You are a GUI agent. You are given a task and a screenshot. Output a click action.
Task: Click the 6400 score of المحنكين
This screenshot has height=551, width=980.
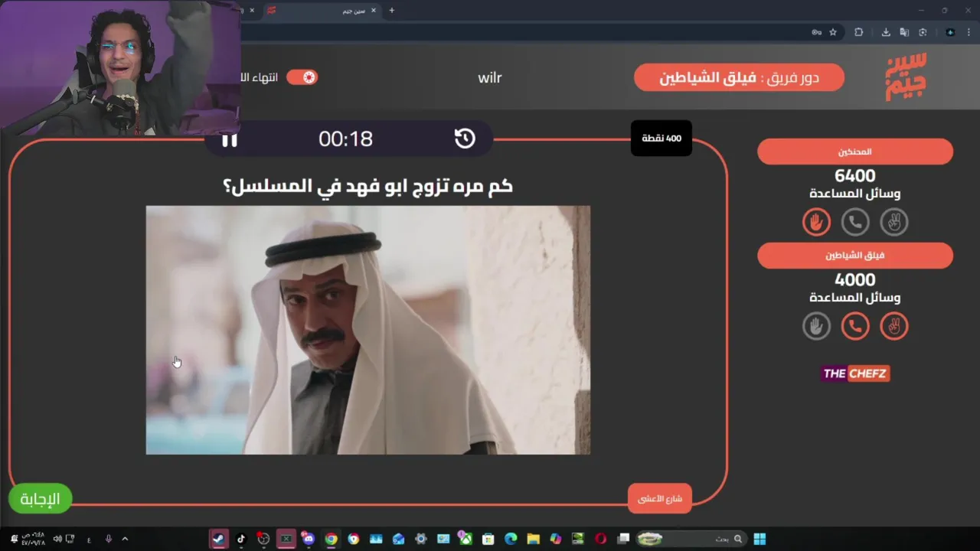point(855,176)
